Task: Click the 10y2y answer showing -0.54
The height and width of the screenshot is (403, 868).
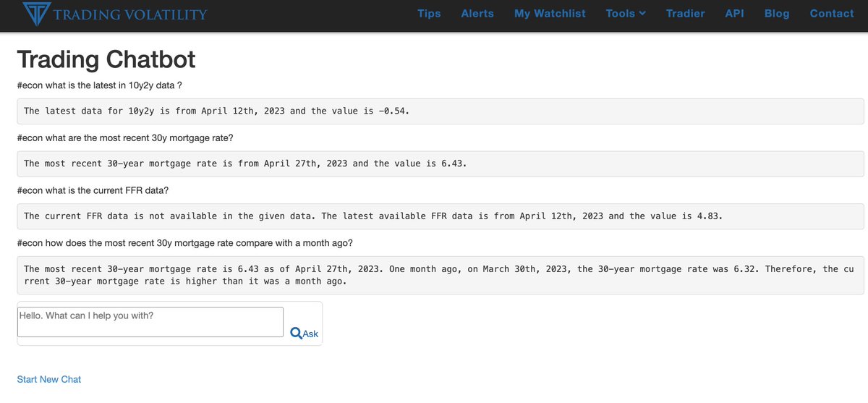Action: pyautogui.click(x=441, y=111)
